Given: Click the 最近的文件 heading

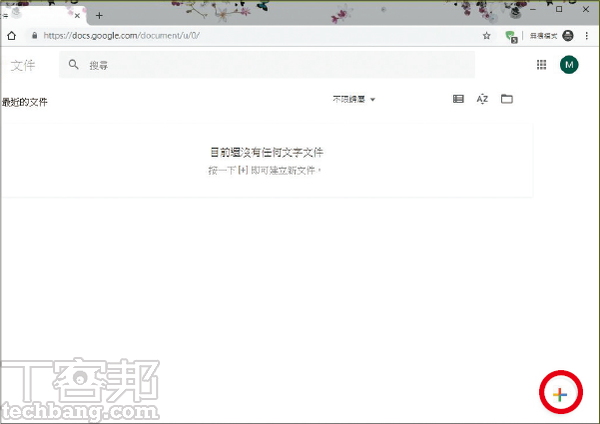Looking at the screenshot, I should 25,102.
